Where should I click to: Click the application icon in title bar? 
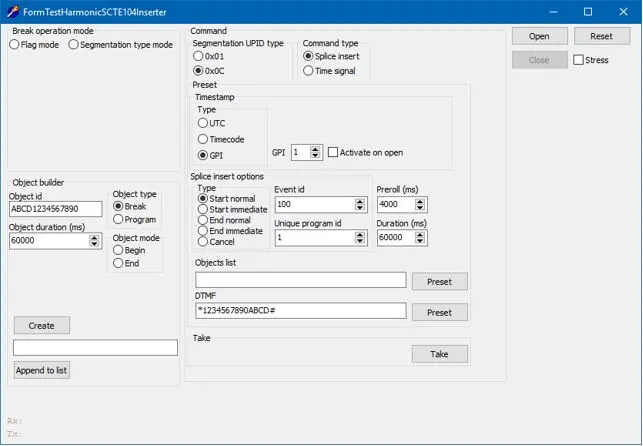tap(12, 11)
